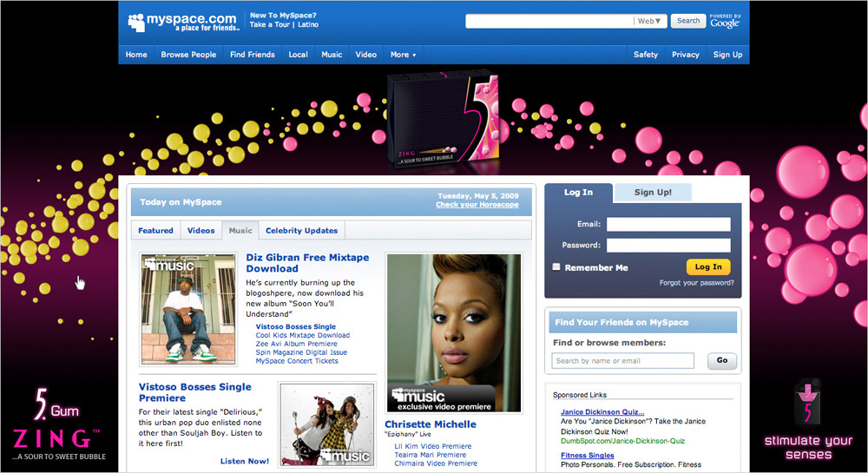Open the Janice Dickinson Quiz sponsored link
The image size is (868, 473).
(x=602, y=412)
